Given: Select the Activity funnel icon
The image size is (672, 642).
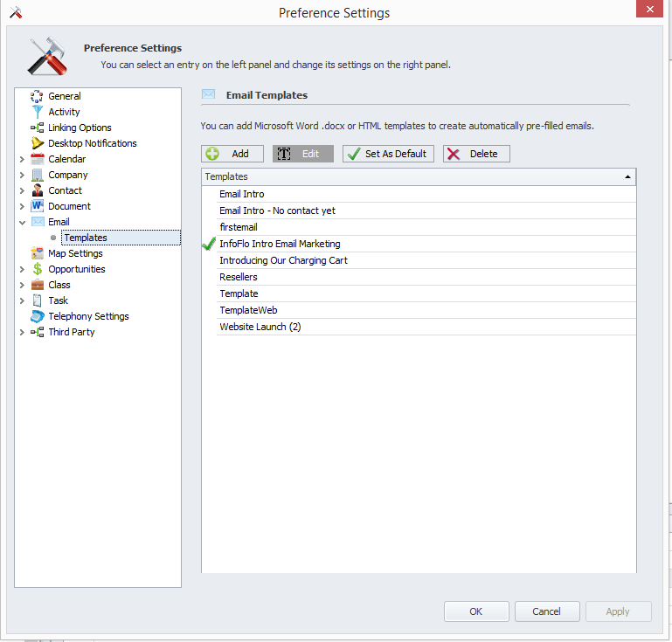Looking at the screenshot, I should click(38, 112).
